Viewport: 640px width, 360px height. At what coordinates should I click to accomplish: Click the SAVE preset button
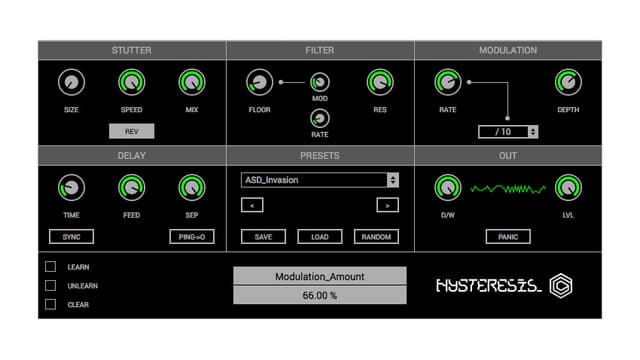263,237
